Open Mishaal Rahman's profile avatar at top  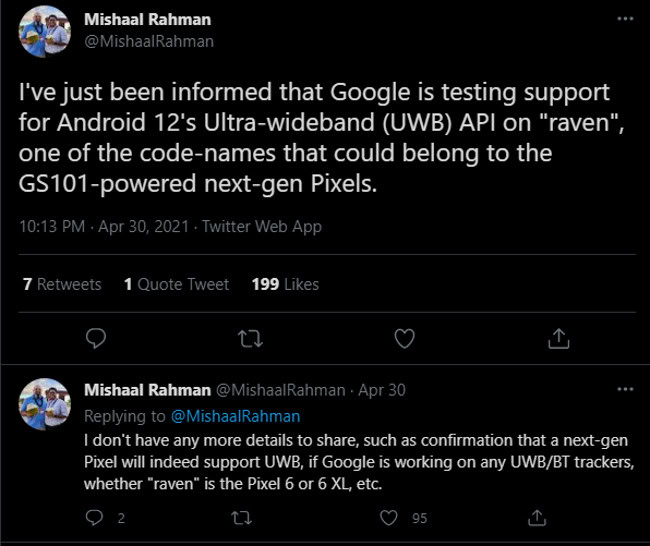(45, 31)
